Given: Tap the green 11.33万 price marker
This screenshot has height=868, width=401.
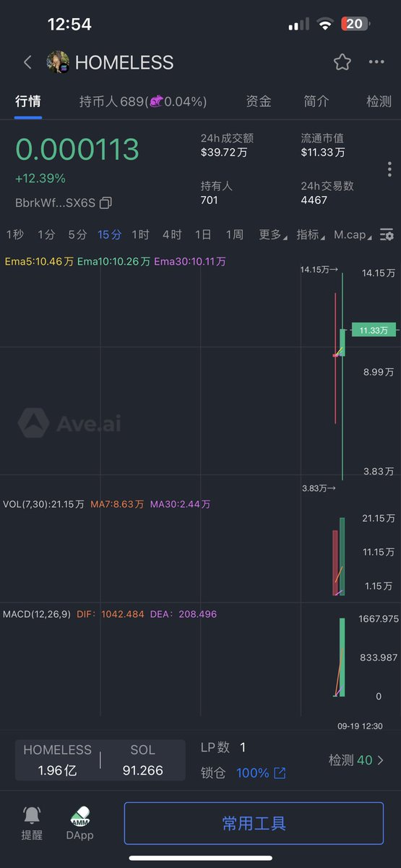Looking at the screenshot, I should click(374, 330).
